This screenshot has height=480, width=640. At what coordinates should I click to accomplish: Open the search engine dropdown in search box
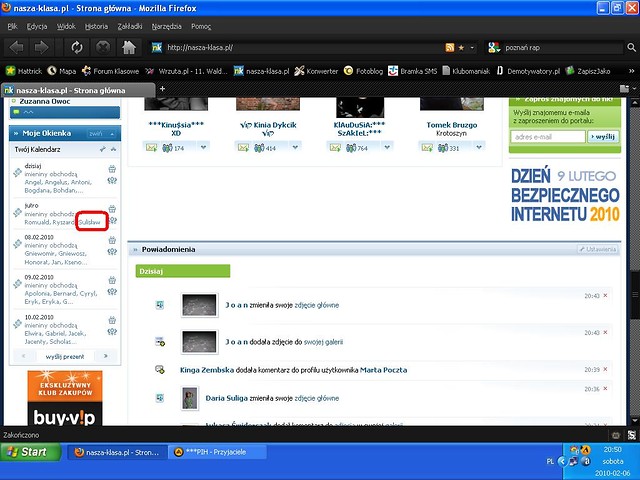[494, 48]
